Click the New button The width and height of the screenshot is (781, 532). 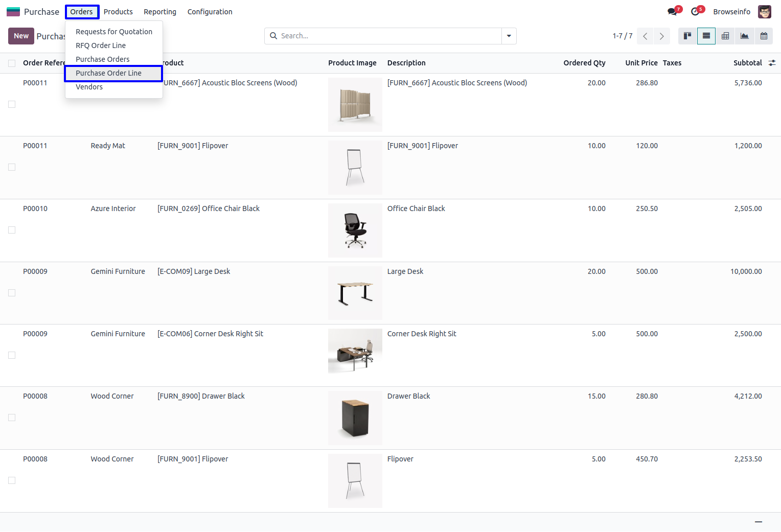[x=21, y=36]
